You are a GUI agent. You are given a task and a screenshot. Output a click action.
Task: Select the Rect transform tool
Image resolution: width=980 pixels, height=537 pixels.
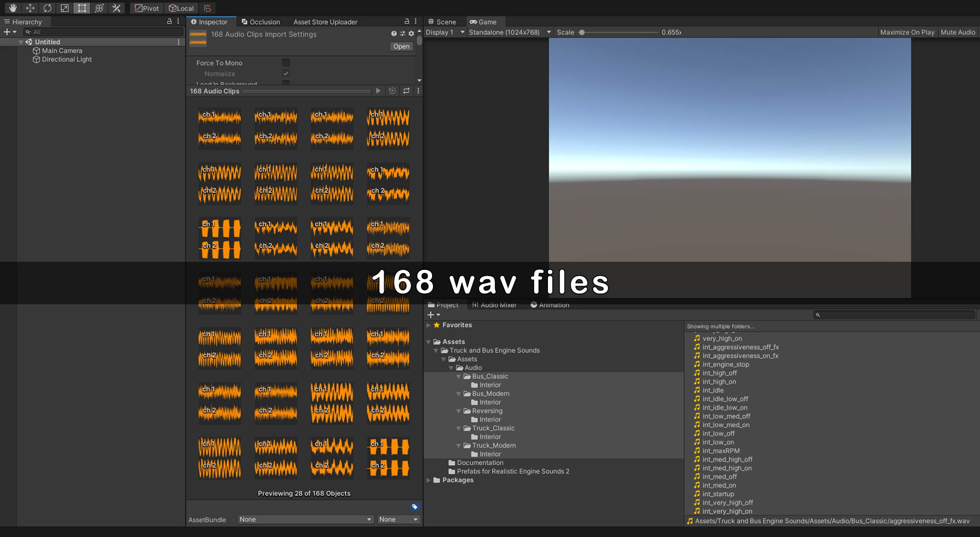[82, 8]
